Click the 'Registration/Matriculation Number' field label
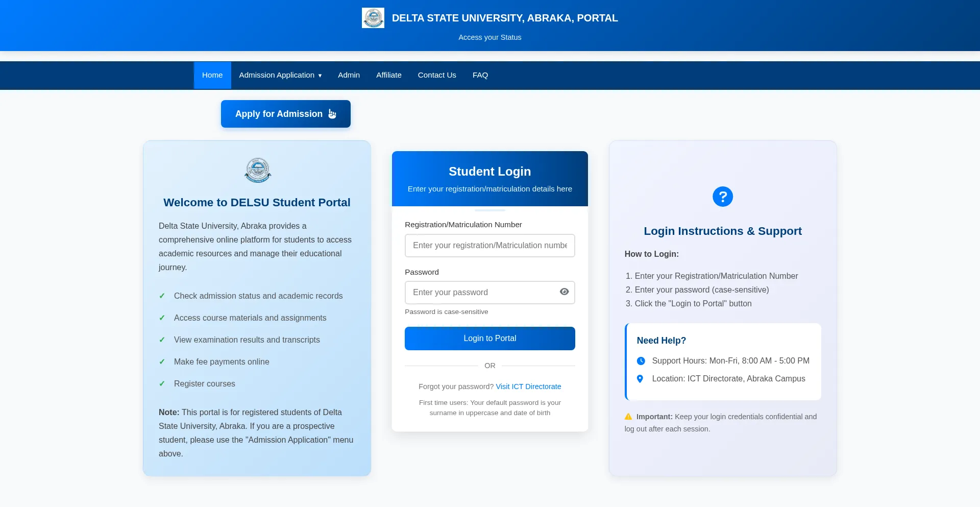Screen dimensions: 980x507 coord(463,225)
